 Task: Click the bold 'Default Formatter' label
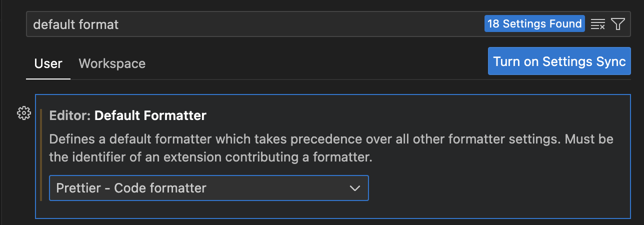[x=150, y=115]
